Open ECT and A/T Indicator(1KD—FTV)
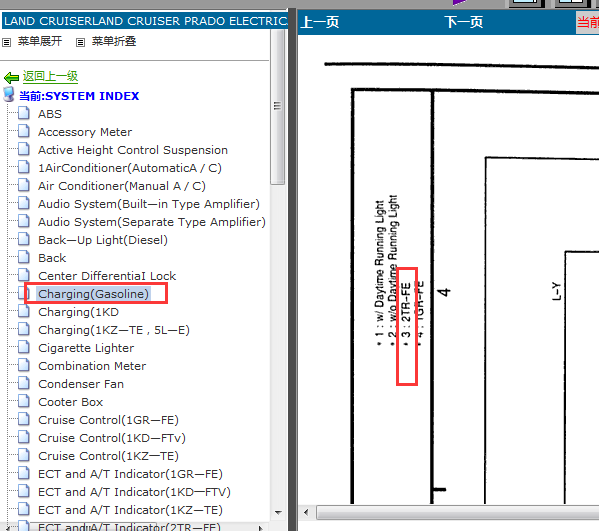Viewport: 599px width, 531px height. pyautogui.click(x=134, y=492)
